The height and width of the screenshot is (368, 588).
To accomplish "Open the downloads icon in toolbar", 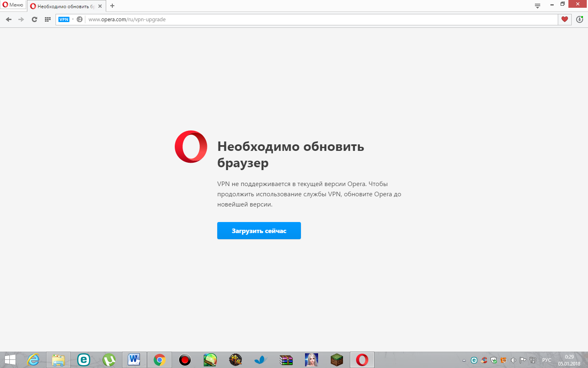I will (579, 19).
